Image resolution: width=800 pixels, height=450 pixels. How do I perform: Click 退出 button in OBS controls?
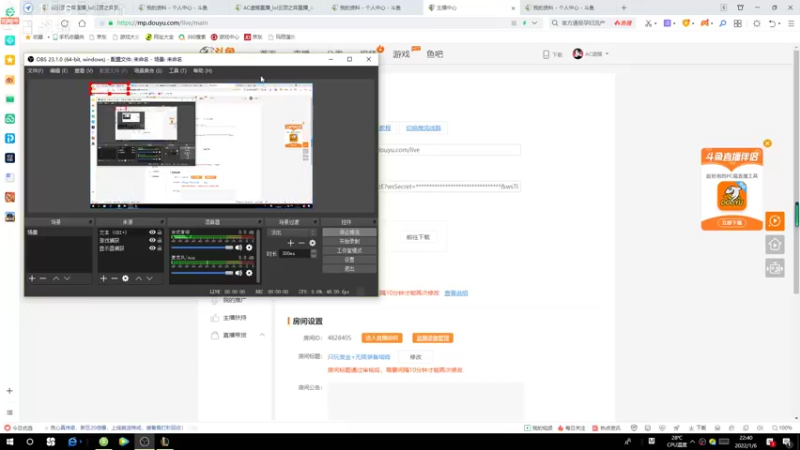tap(349, 269)
